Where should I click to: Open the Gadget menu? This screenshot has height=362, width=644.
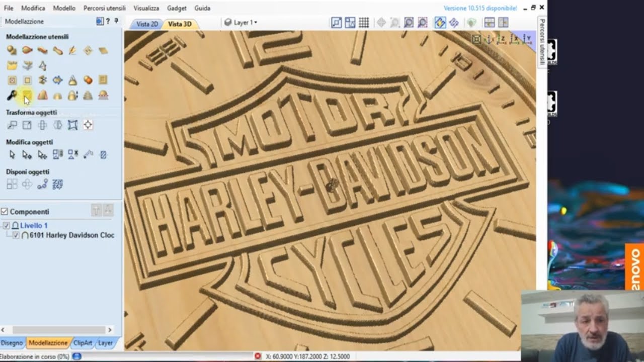[177, 8]
